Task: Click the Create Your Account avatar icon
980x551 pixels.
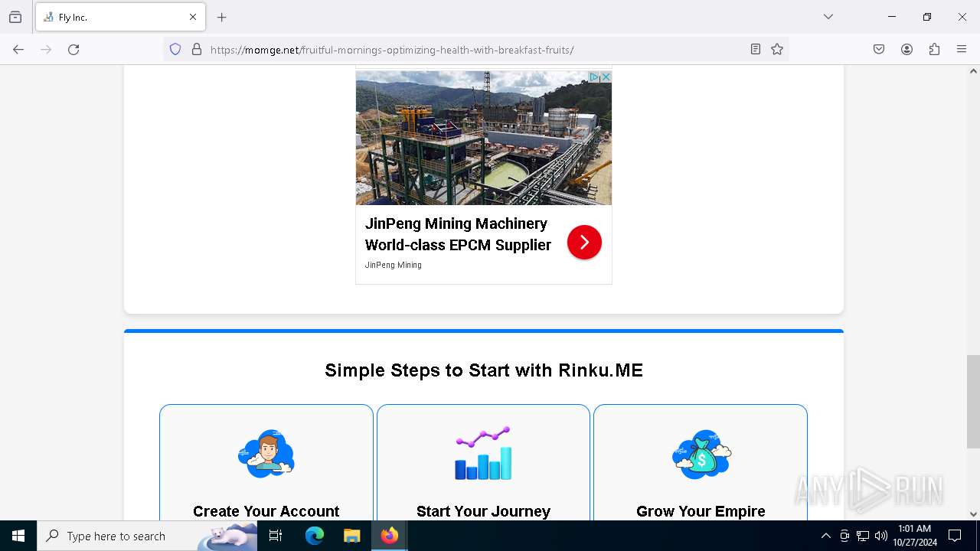Action: (x=266, y=454)
